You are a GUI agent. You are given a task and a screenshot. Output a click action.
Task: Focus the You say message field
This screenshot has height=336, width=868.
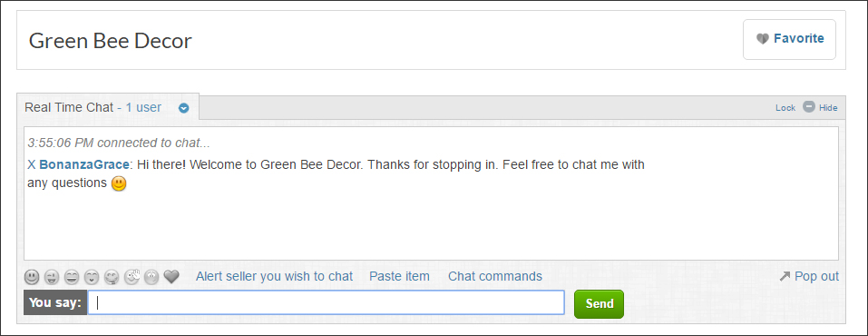click(326, 302)
